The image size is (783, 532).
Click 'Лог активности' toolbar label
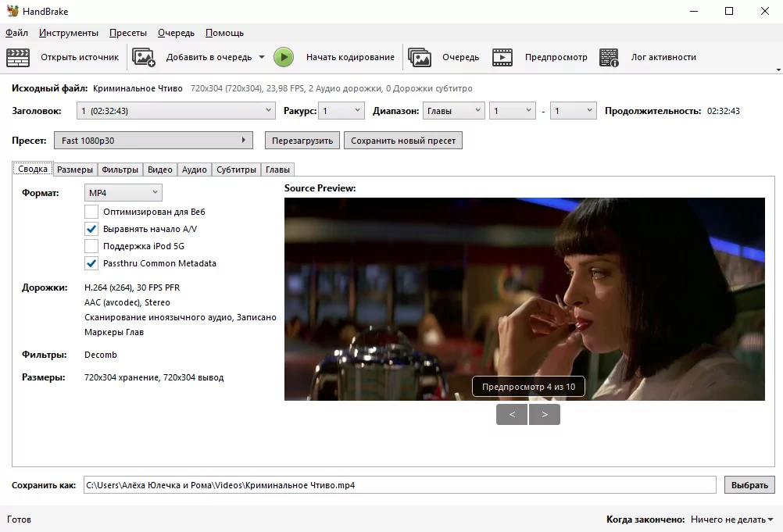point(663,57)
